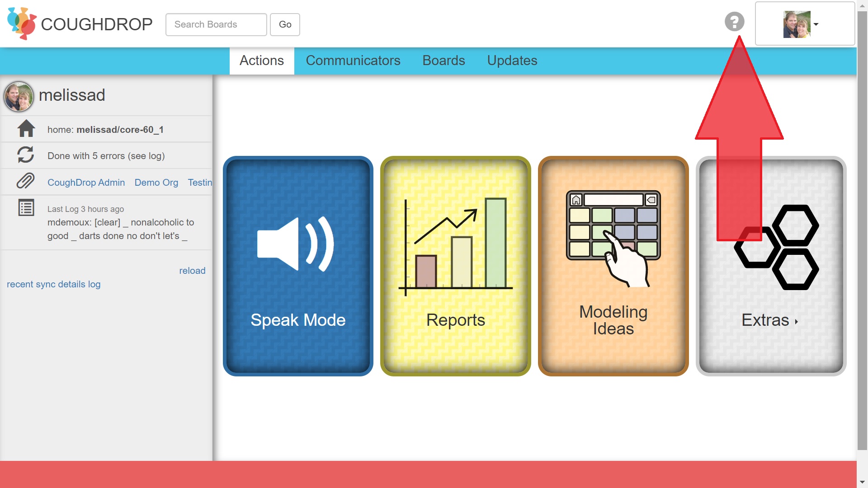View Done with 5 errors sync status
This screenshot has height=488, width=868.
(106, 156)
